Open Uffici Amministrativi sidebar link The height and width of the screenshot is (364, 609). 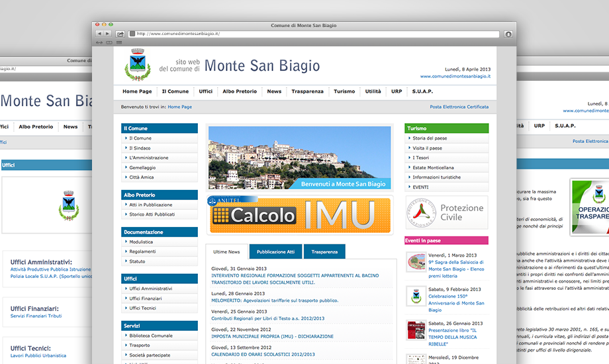pos(151,289)
